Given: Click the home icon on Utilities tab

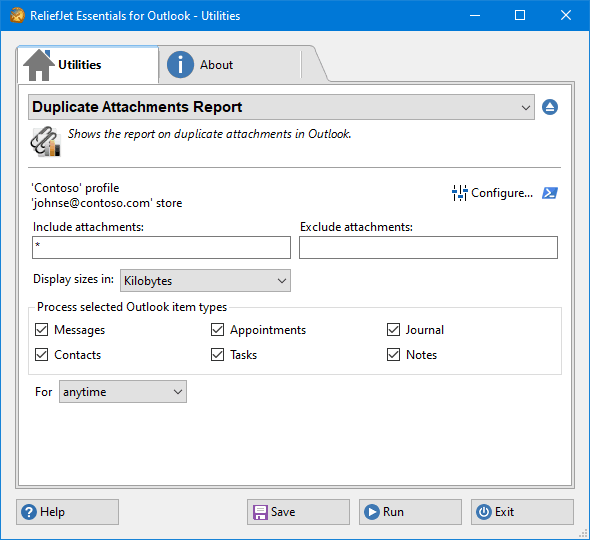Looking at the screenshot, I should [x=38, y=65].
